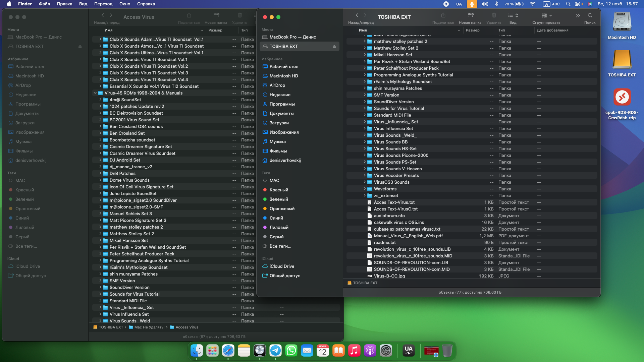Image resolution: width=644 pixels, height=362 pixels.
Task: Sort by the Размер column header
Action: click(473, 30)
